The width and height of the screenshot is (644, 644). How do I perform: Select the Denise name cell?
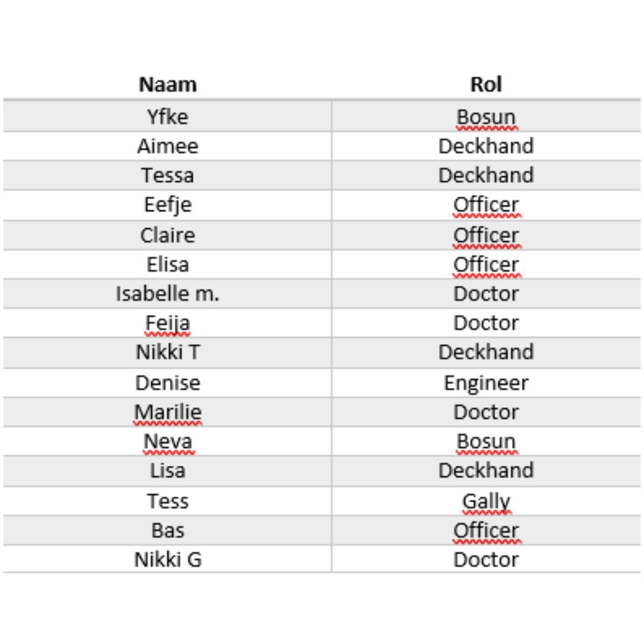point(168,383)
